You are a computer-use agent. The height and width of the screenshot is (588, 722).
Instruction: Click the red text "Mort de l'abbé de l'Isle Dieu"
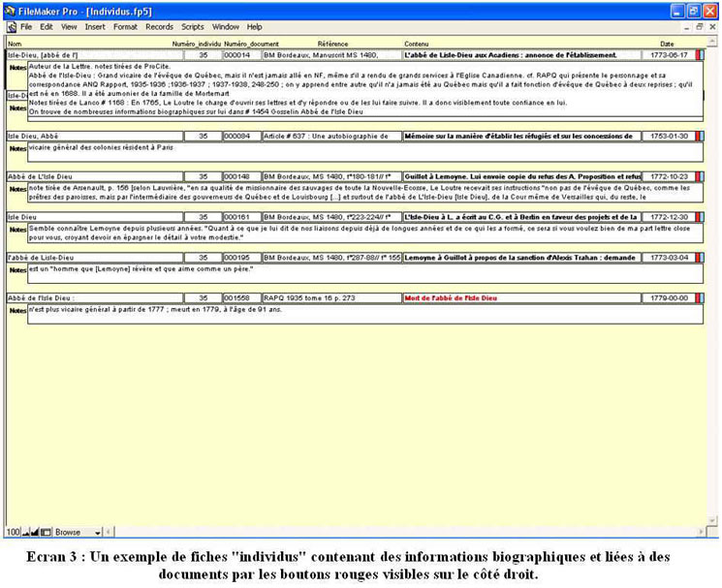[451, 298]
